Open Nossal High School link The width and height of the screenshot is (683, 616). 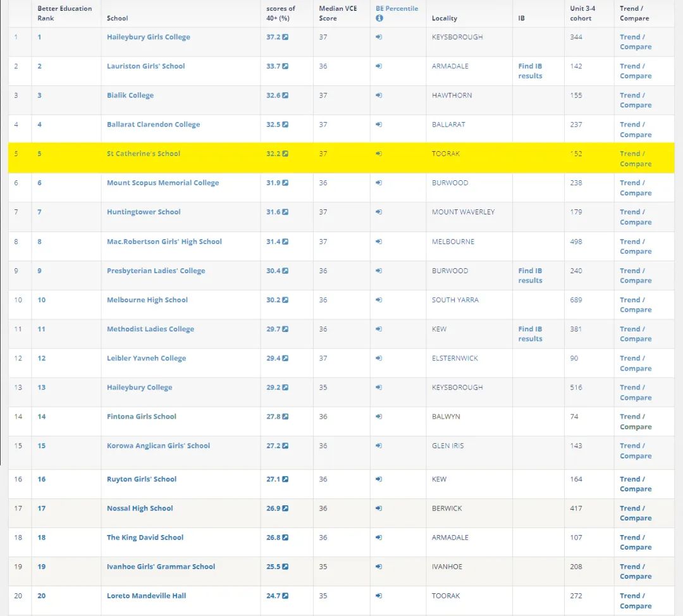tap(140, 508)
